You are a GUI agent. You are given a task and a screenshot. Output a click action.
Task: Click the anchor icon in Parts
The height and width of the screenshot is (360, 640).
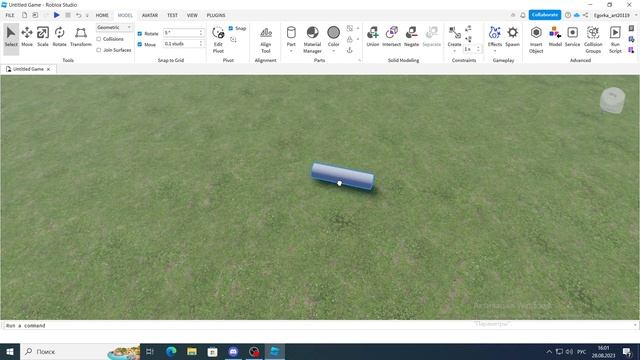pyautogui.click(x=349, y=50)
